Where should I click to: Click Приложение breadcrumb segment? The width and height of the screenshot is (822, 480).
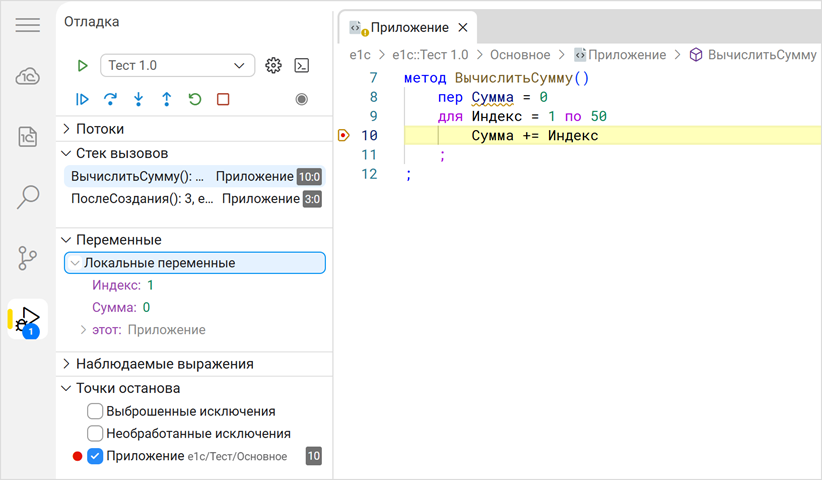click(627, 54)
